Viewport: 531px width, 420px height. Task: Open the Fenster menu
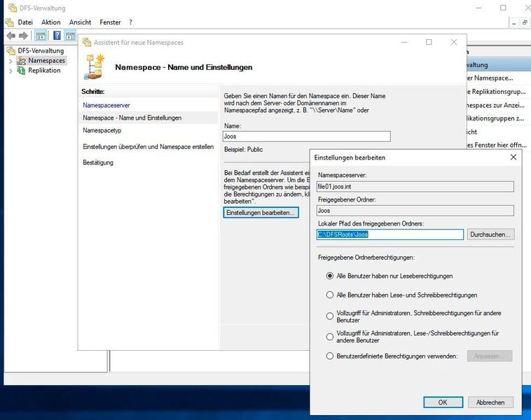pos(110,22)
